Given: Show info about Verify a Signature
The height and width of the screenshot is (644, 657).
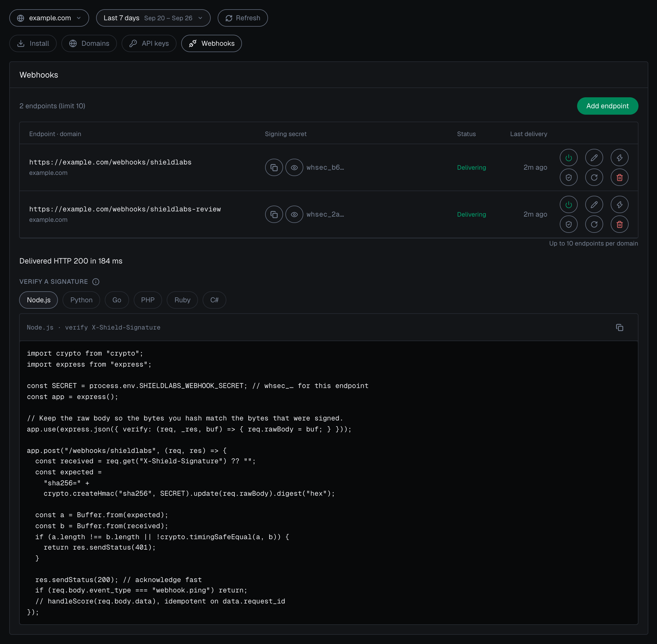Looking at the screenshot, I should pyautogui.click(x=96, y=282).
